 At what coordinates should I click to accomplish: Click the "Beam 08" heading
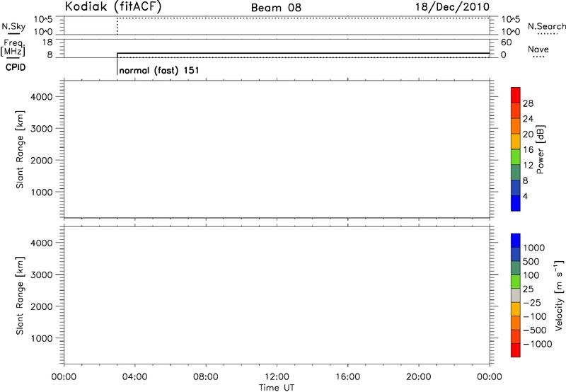click(276, 8)
